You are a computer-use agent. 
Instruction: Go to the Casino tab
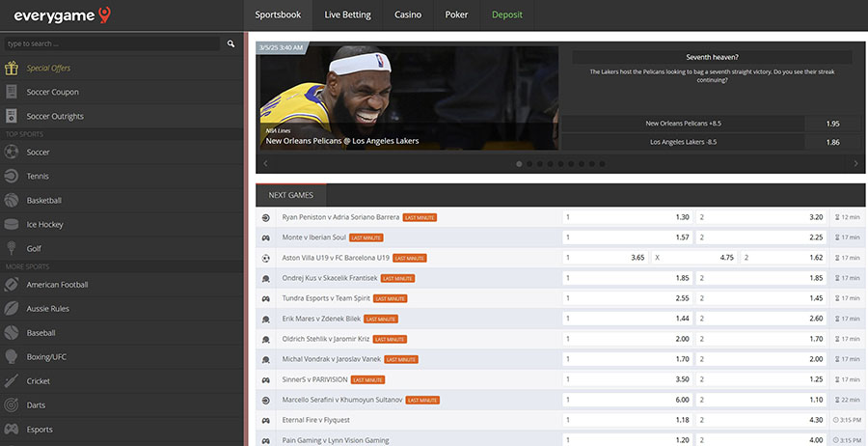pos(408,14)
